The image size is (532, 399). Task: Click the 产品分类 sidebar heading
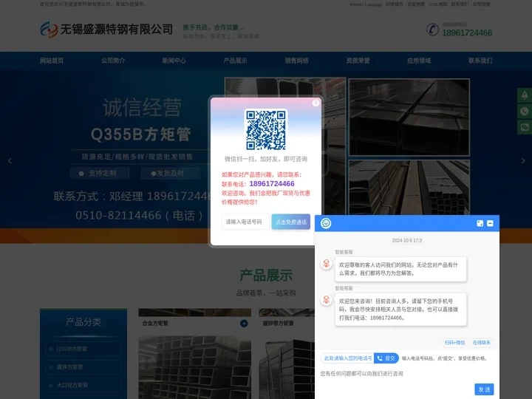point(83,321)
